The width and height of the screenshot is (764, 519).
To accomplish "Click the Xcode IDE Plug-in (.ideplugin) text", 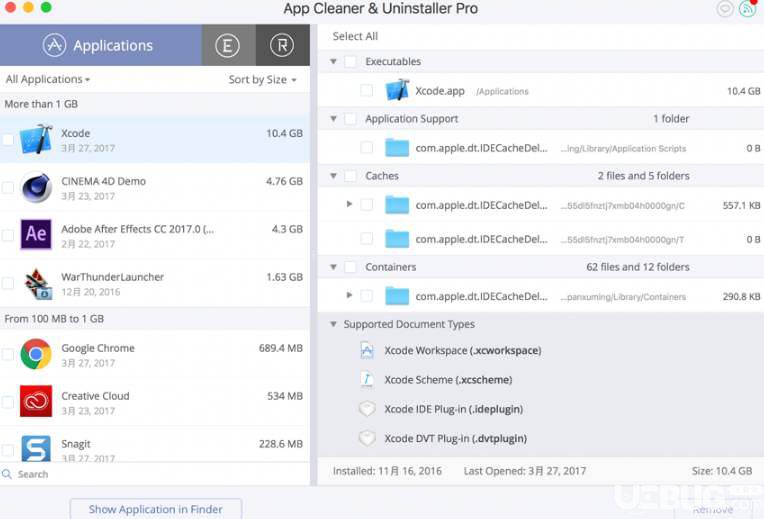I will 453,409.
